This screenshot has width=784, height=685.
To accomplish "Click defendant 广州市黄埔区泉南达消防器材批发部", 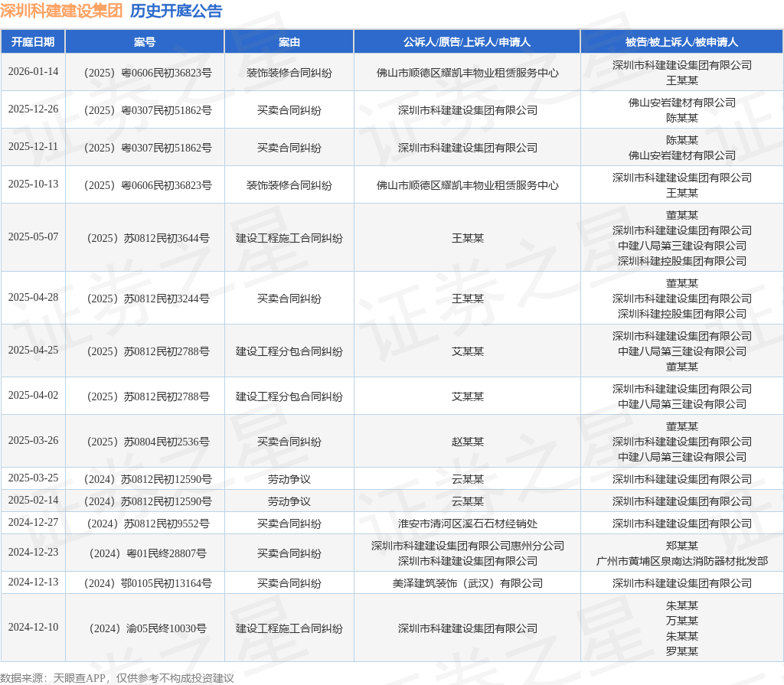I will pos(682,561).
